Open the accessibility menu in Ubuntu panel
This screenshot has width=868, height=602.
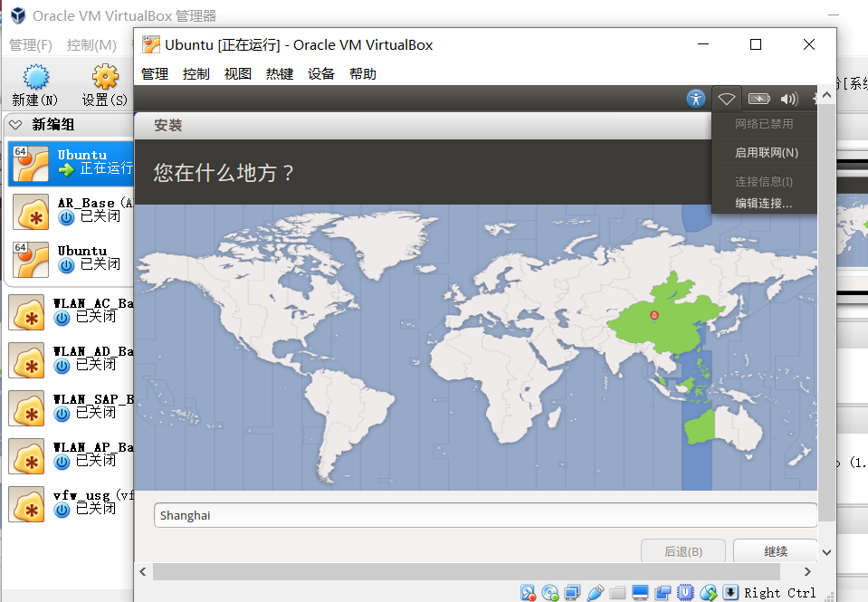(696, 99)
